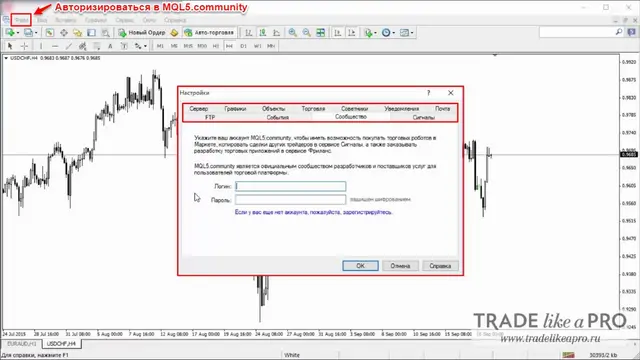Toggle chart auto scroll icon
Screen dimensions: 640x360
pos(337,33)
